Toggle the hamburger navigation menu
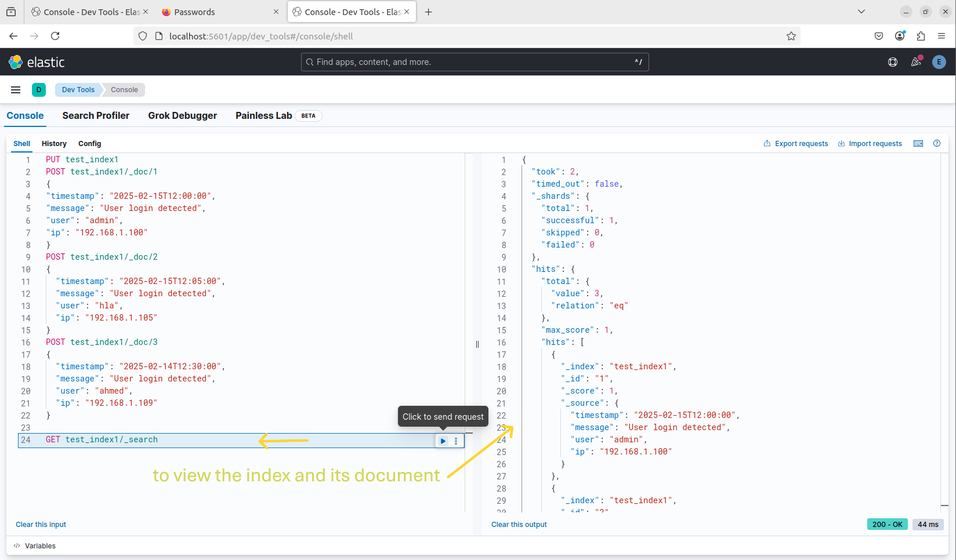Screen dimensions: 956x560 [x=16, y=90]
